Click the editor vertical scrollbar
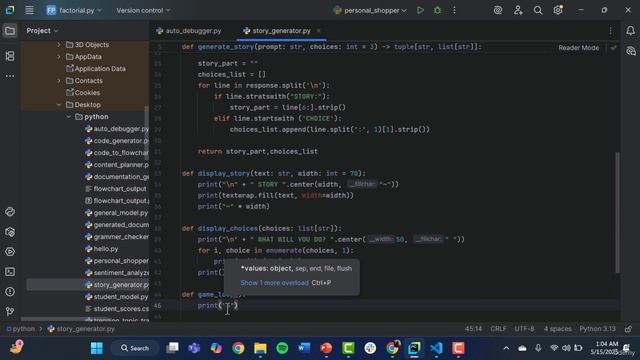 [617, 212]
